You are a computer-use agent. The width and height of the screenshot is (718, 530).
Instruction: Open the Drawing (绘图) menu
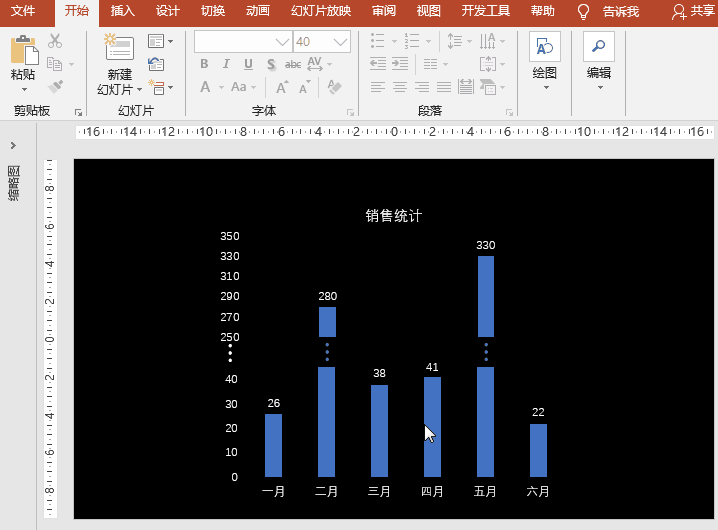coord(545,60)
